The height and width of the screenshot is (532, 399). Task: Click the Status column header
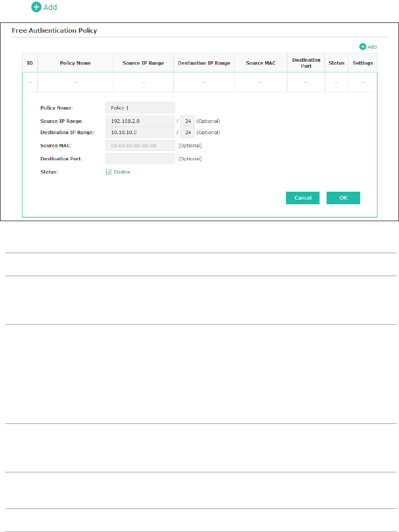click(x=336, y=63)
